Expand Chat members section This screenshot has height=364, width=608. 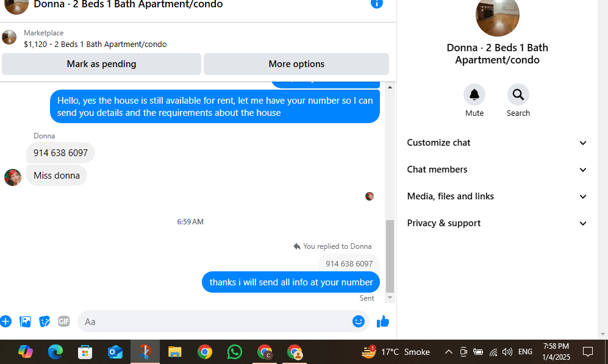coord(497,170)
